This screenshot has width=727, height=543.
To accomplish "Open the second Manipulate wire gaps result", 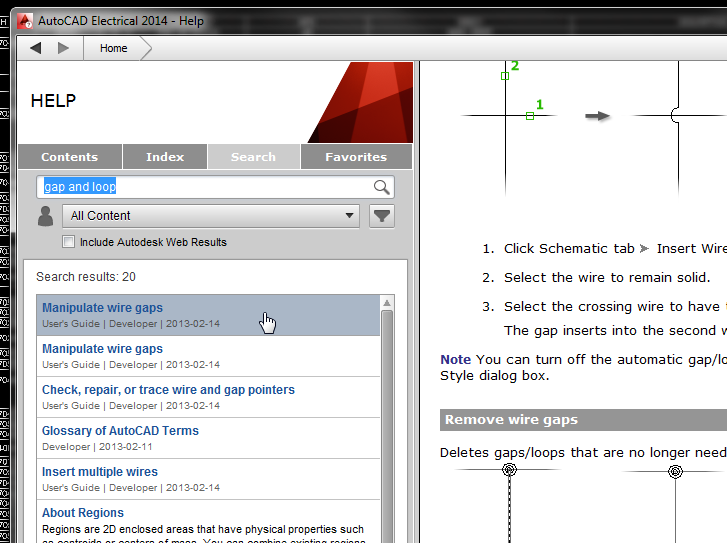I will click(208, 356).
